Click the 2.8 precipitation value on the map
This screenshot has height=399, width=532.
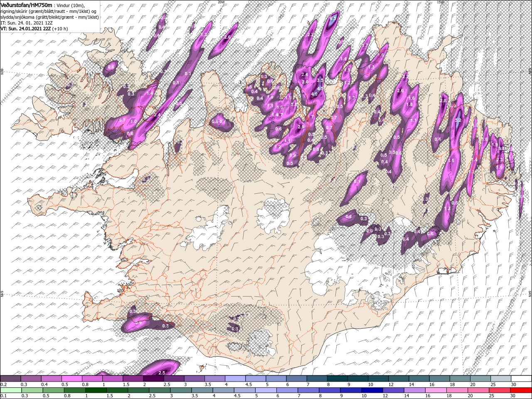click(443, 101)
